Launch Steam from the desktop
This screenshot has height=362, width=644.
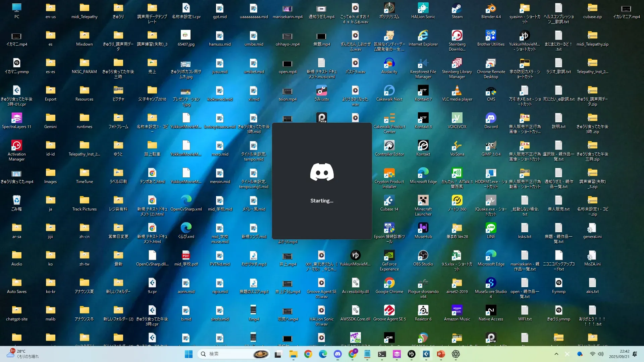(x=457, y=9)
